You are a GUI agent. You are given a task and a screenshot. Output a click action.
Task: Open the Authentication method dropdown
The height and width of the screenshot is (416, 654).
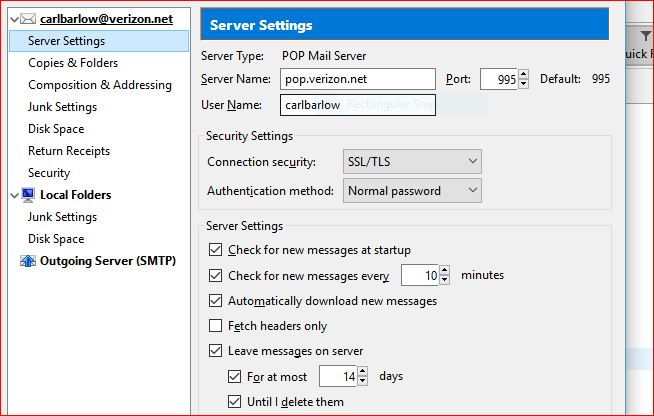[412, 190]
